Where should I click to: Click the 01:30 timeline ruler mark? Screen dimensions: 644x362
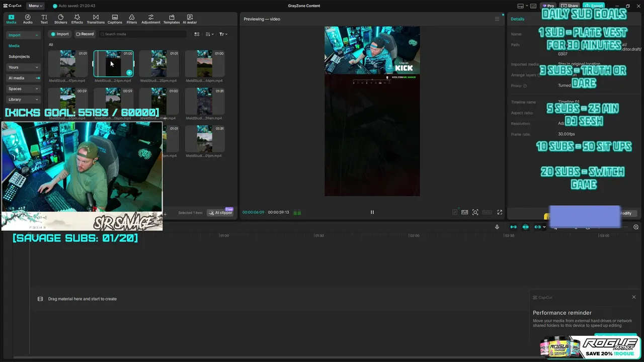pos(319,235)
